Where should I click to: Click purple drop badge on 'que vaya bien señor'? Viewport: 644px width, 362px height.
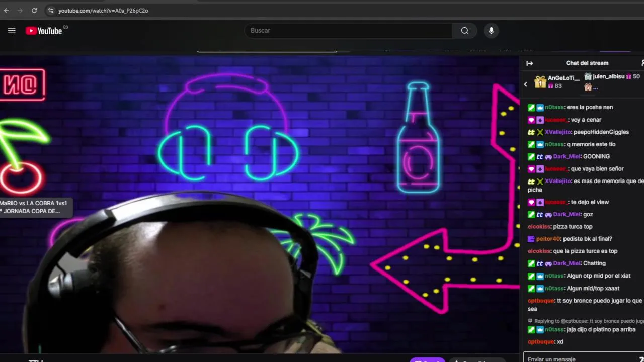(540, 169)
